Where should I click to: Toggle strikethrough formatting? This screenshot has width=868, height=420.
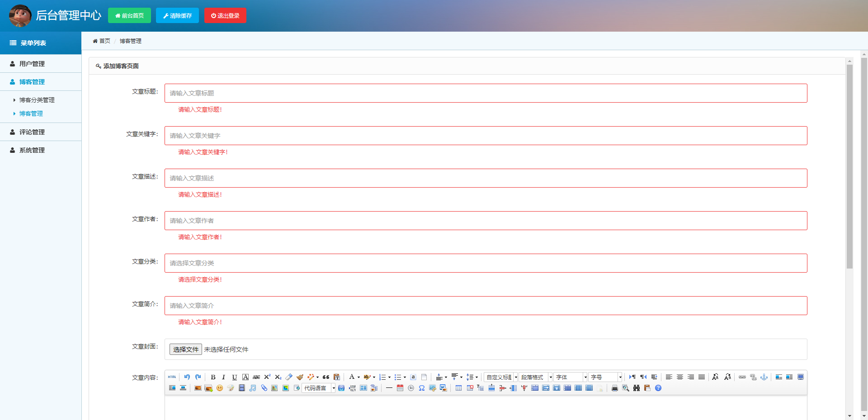(x=256, y=377)
